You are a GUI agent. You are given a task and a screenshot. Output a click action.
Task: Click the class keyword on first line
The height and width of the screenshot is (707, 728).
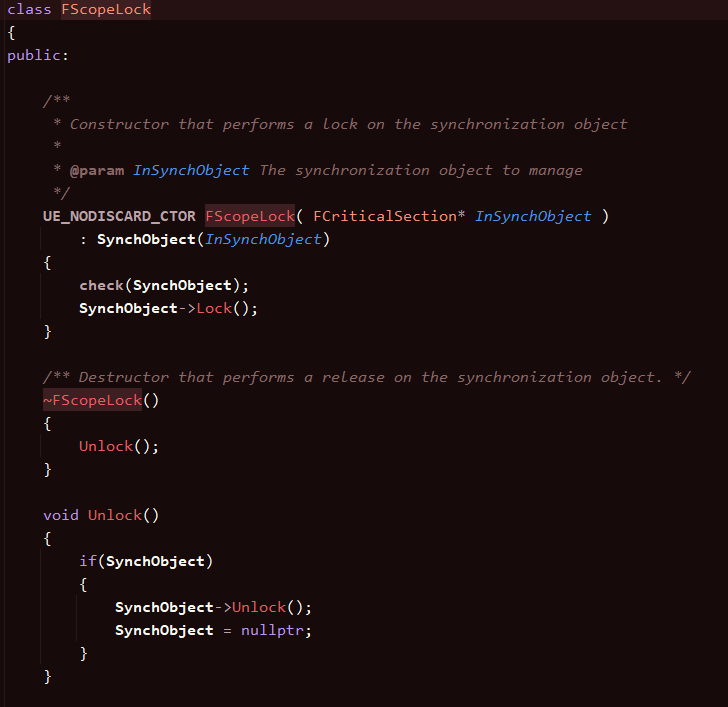(x=29, y=9)
